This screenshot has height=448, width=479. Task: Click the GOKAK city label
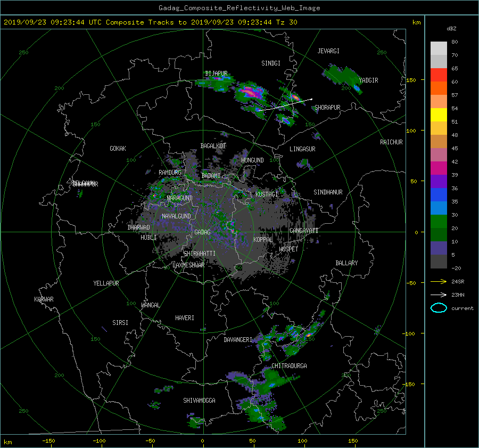pyautogui.click(x=118, y=149)
